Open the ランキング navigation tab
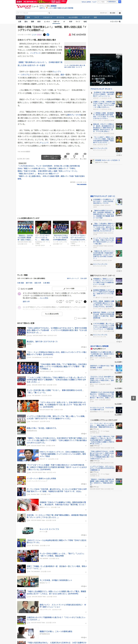The width and height of the screenshot is (138, 644). (x=86, y=17)
